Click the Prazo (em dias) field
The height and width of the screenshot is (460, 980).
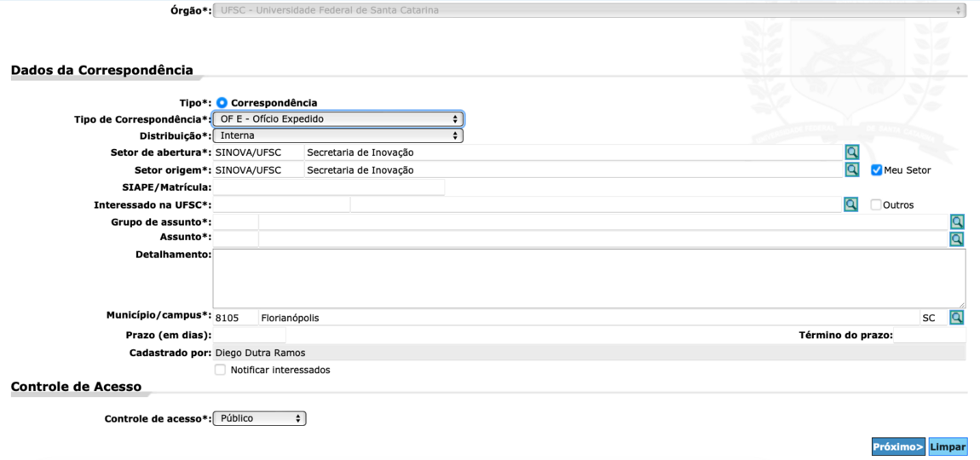point(249,336)
